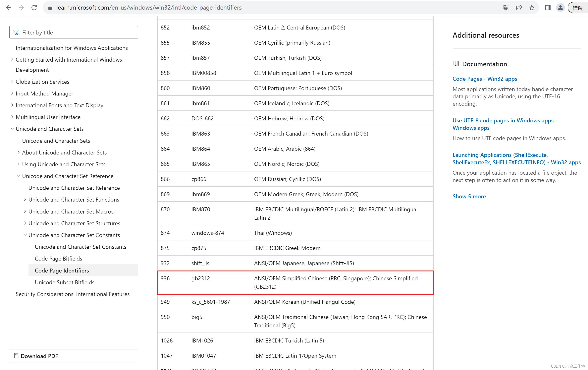Screen dimensions: 588x370
Task: Click the DOS-862 name cell
Action: 202,118
